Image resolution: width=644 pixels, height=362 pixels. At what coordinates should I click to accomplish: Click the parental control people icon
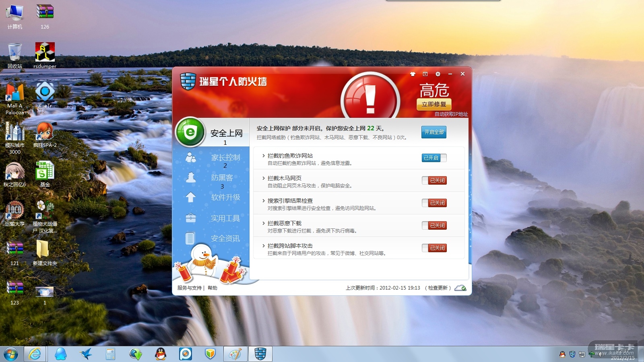tap(191, 157)
